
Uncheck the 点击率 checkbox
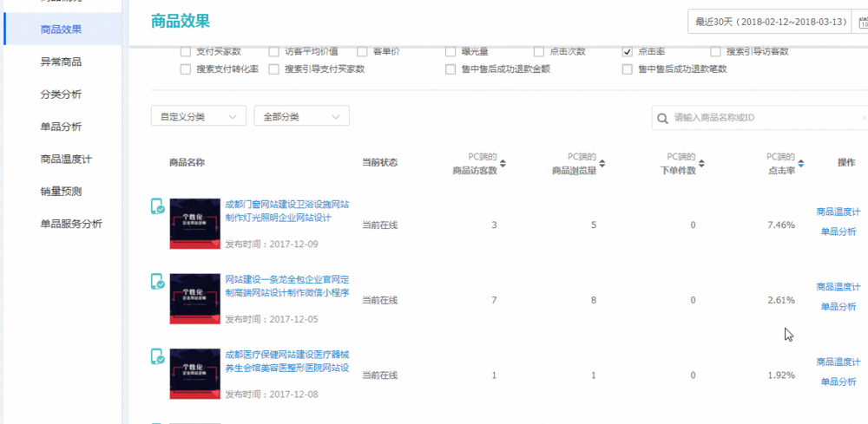627,52
